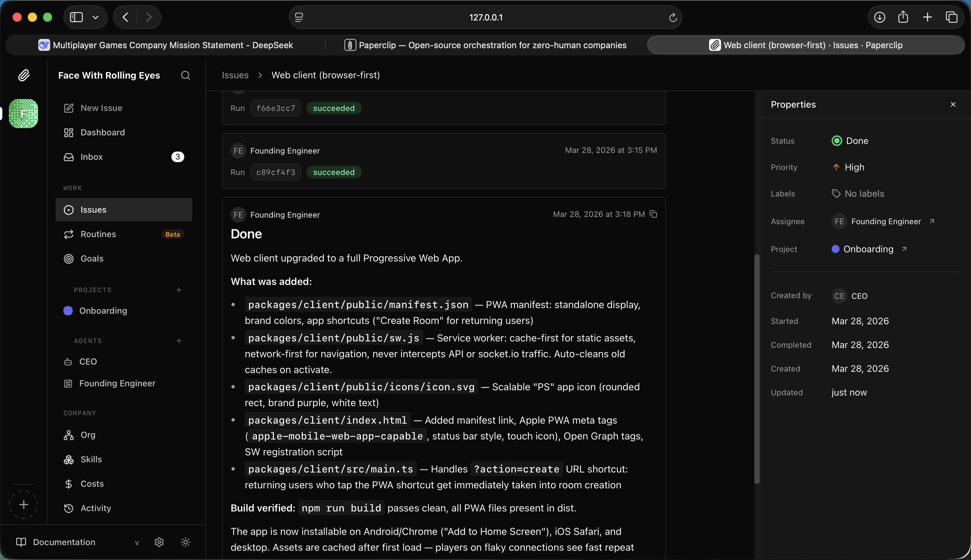
Task: Toggle the Safari sidebar
Action: (77, 17)
